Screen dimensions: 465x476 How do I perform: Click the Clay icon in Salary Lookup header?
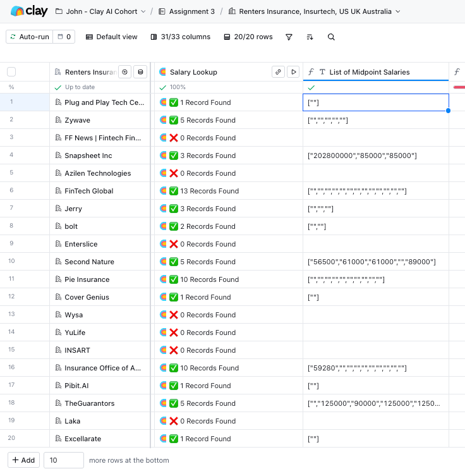[x=163, y=72]
